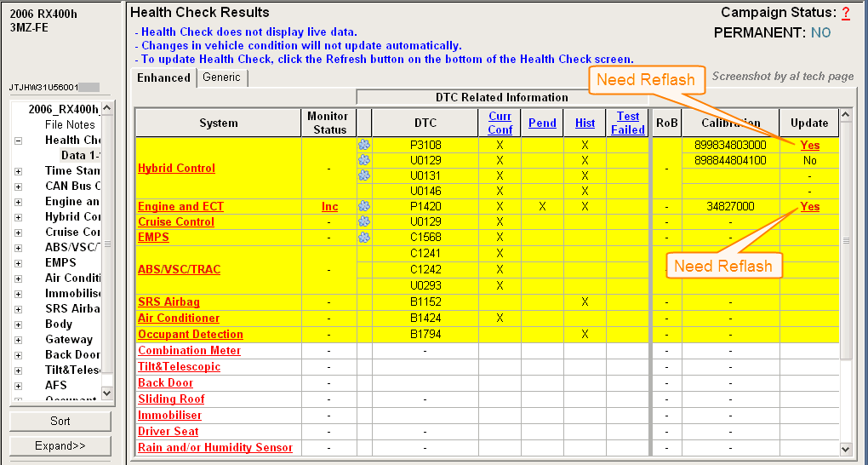Click the Expand>> button

point(60,445)
